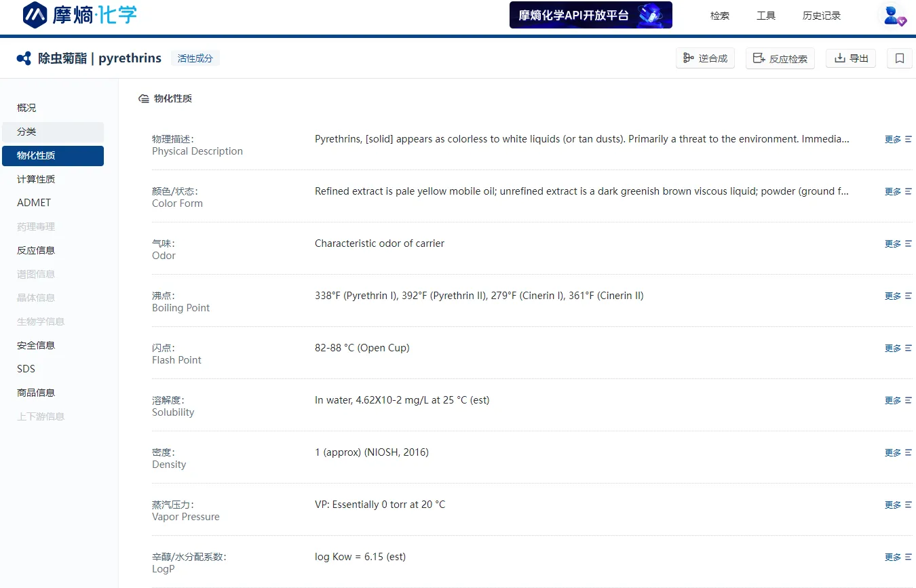Expand 更多 for Color Form row
Screen dimensions: 916x588
pyautogui.click(x=893, y=191)
